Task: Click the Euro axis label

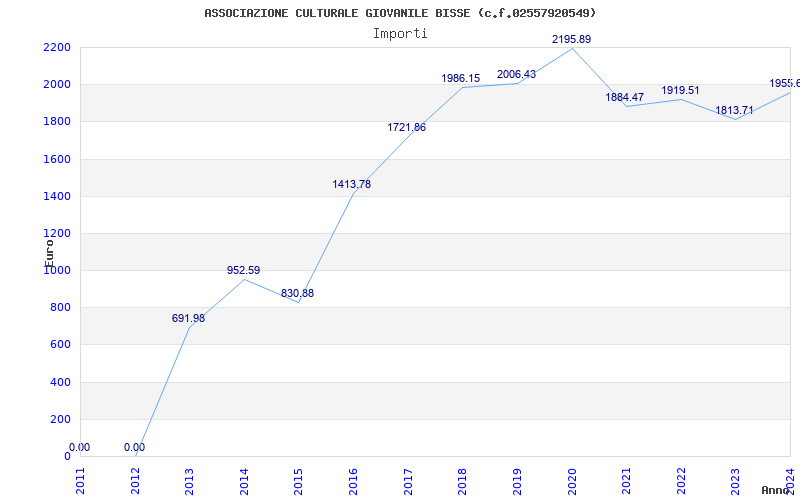Action: [49, 253]
